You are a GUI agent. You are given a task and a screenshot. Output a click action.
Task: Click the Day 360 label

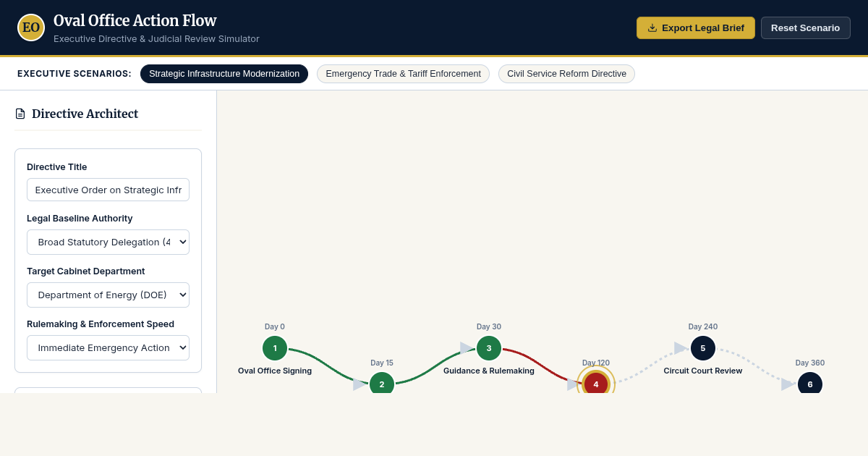[810, 363]
